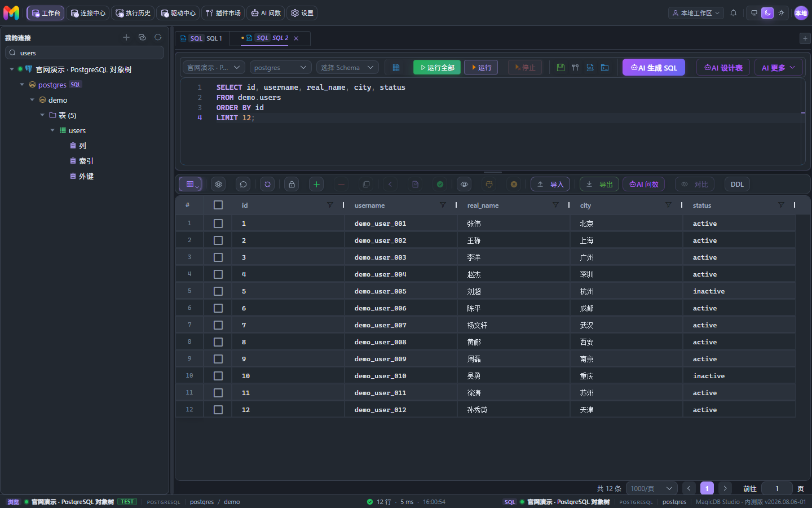This screenshot has width=812, height=508.
Task: Filter the status column
Action: tap(781, 205)
